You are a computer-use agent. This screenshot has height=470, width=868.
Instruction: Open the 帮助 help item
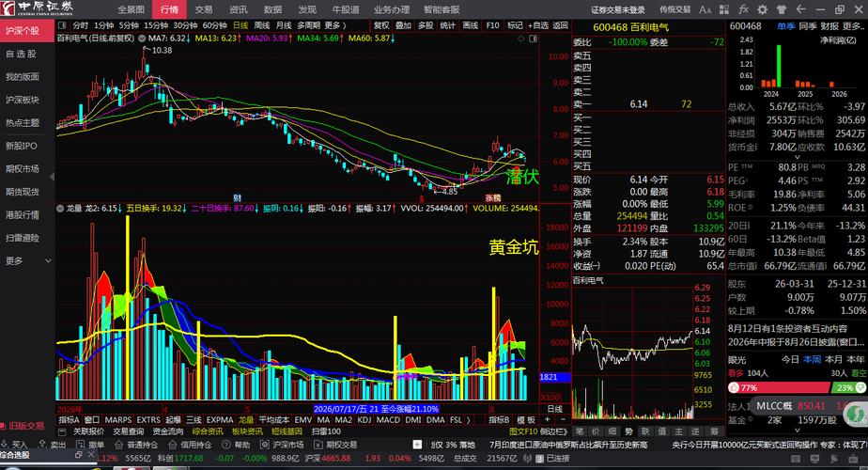(x=236, y=445)
